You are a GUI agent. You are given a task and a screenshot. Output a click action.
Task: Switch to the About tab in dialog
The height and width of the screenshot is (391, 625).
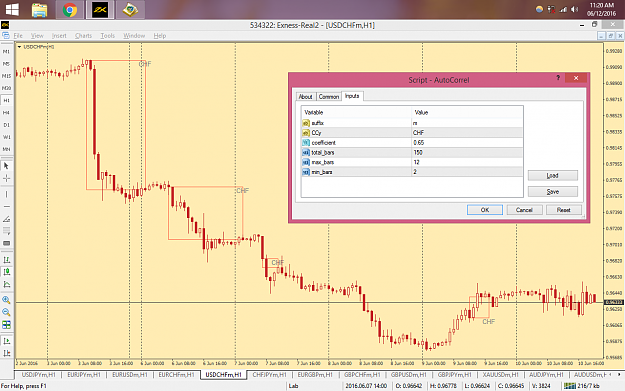pos(305,96)
